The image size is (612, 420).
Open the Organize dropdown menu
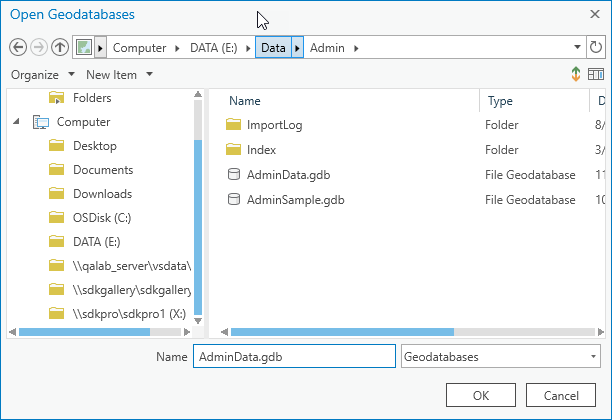(x=43, y=75)
